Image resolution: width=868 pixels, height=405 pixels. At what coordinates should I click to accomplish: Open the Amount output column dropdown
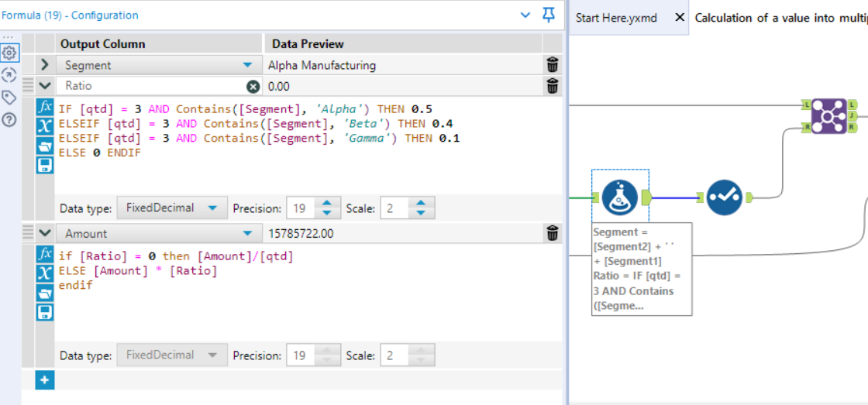point(247,233)
